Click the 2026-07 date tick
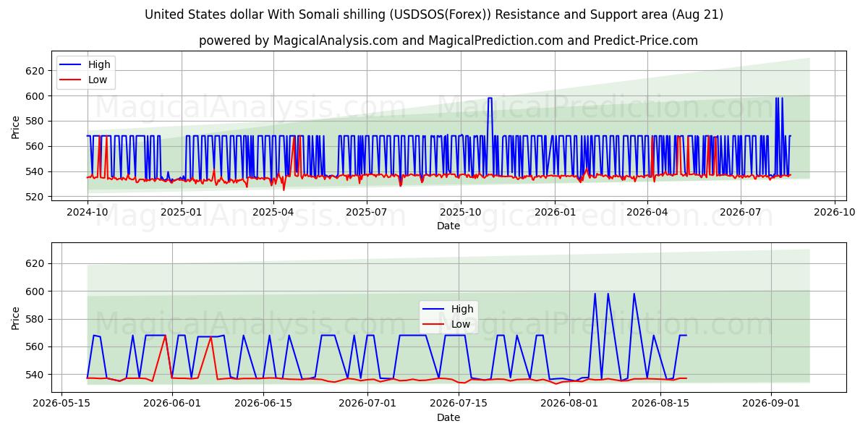The height and width of the screenshot is (434, 868). [x=740, y=213]
